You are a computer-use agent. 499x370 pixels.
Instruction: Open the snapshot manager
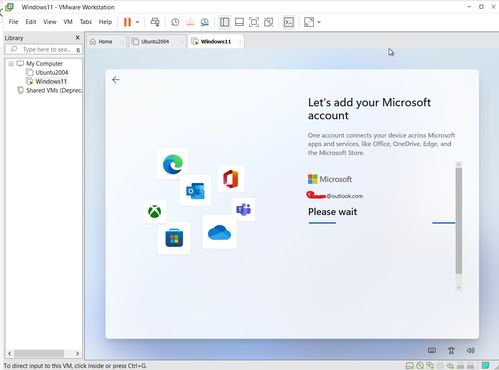pyautogui.click(x=205, y=22)
